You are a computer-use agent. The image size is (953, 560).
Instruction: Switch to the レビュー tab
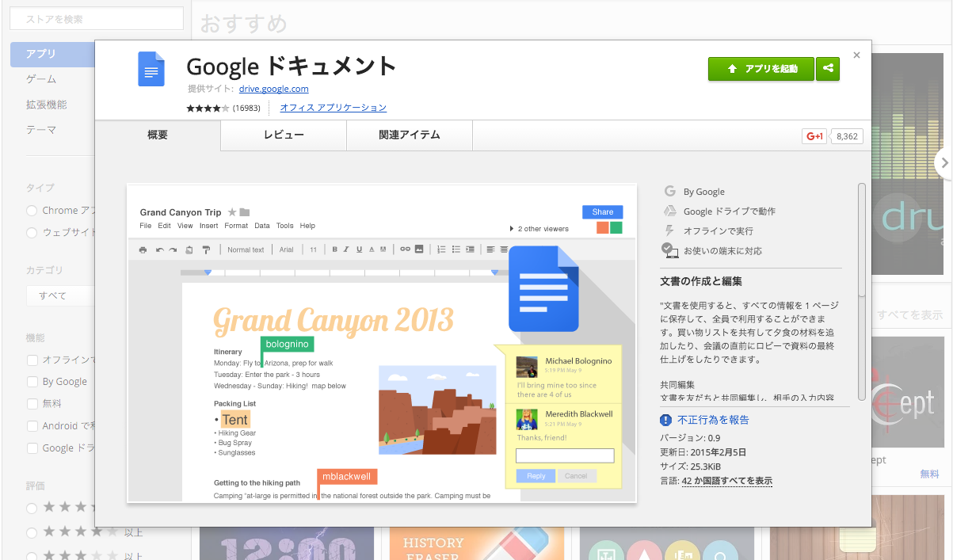284,135
